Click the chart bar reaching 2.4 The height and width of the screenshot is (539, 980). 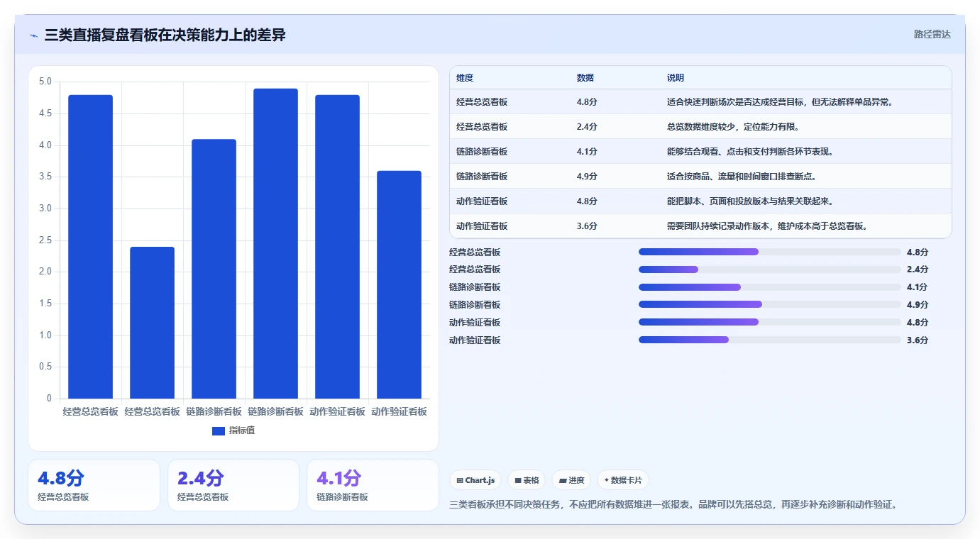point(153,323)
